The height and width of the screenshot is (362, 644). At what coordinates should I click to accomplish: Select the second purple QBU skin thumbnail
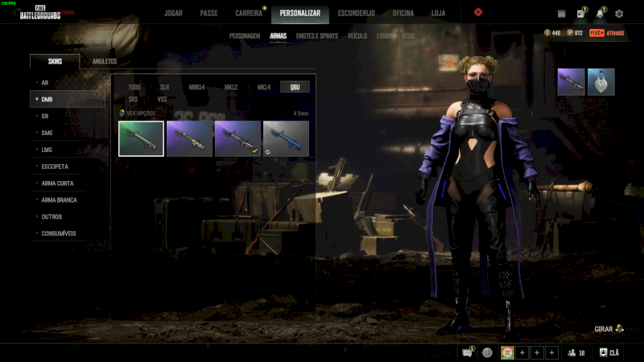click(189, 138)
